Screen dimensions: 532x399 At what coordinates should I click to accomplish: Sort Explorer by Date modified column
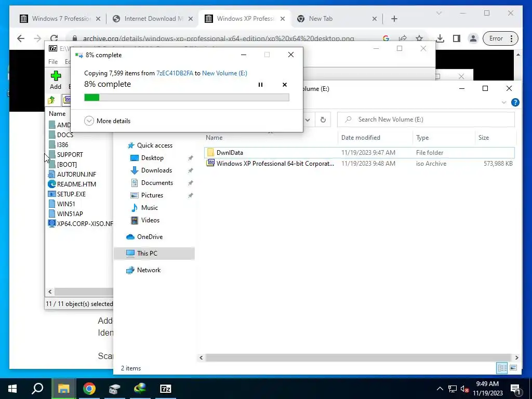click(x=361, y=137)
